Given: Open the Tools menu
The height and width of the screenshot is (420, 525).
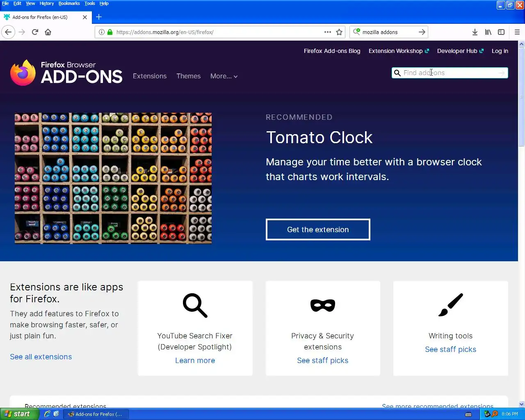Looking at the screenshot, I should [90, 3].
